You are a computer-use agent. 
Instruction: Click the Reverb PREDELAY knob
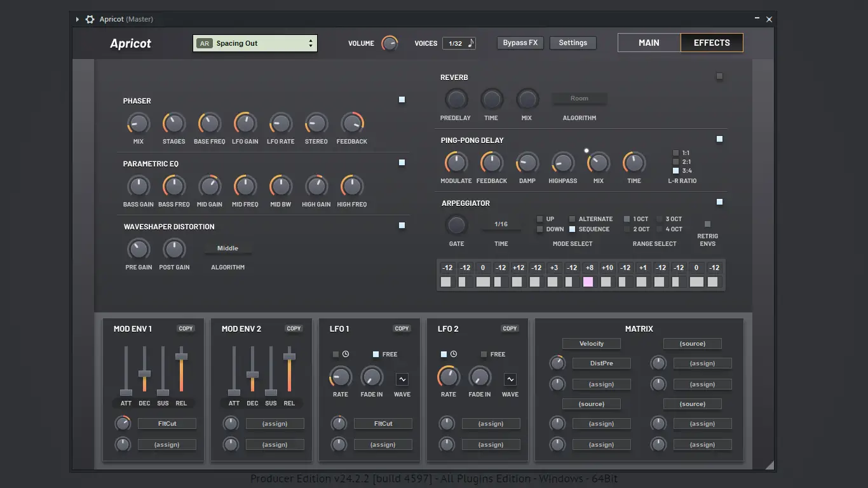(x=456, y=99)
